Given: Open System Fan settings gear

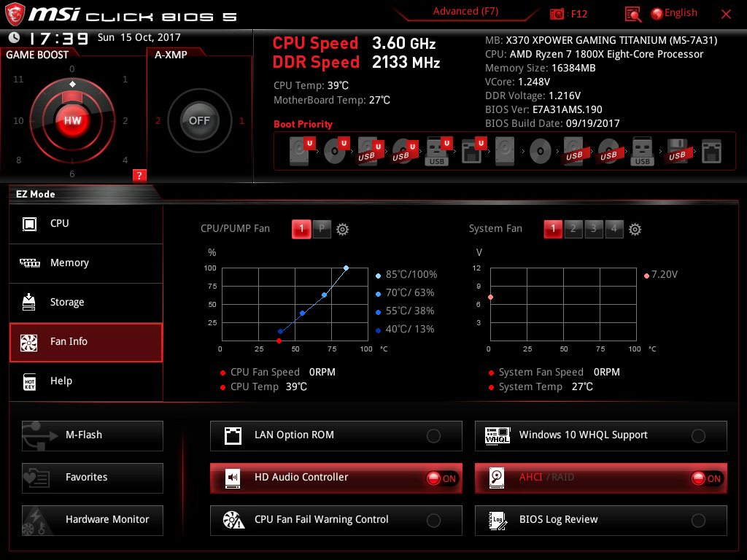Looking at the screenshot, I should tap(635, 230).
